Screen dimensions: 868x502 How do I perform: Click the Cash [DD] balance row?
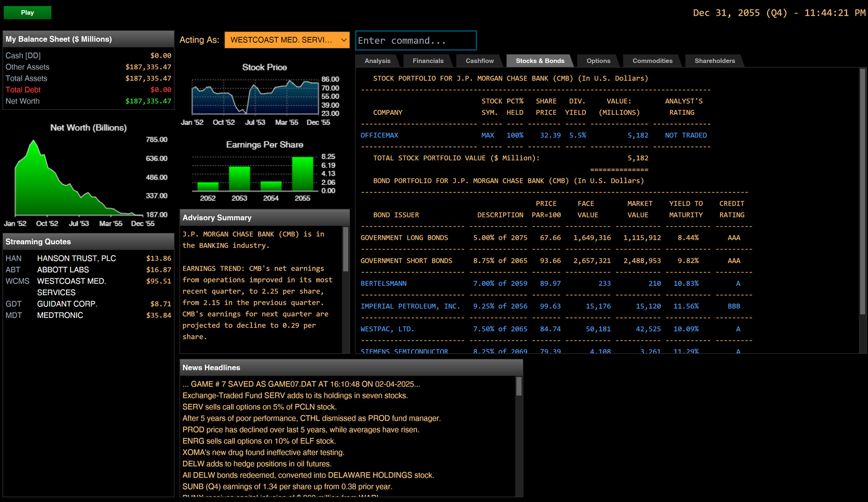point(88,56)
